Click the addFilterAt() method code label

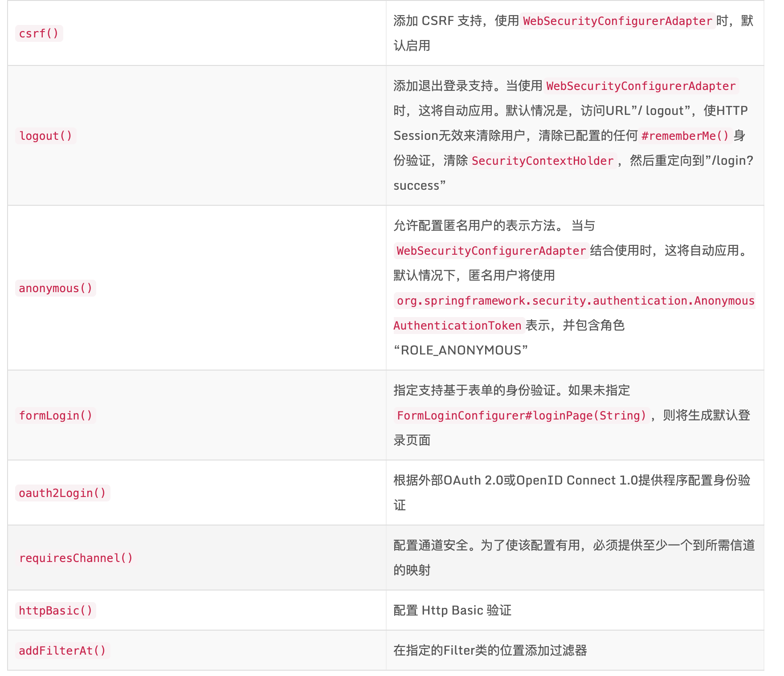point(63,651)
